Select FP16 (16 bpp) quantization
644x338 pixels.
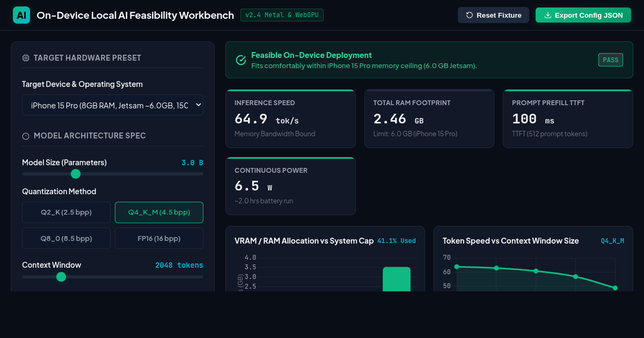coord(159,238)
